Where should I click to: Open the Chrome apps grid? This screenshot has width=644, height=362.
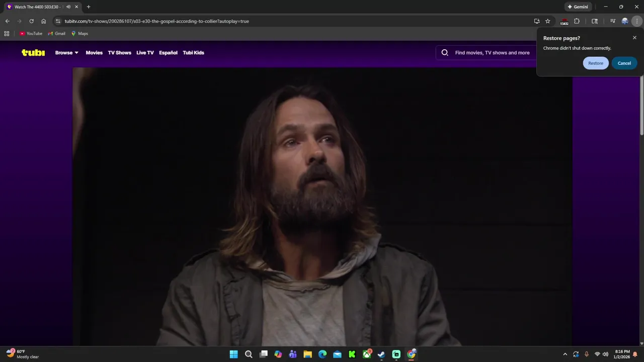click(x=7, y=34)
